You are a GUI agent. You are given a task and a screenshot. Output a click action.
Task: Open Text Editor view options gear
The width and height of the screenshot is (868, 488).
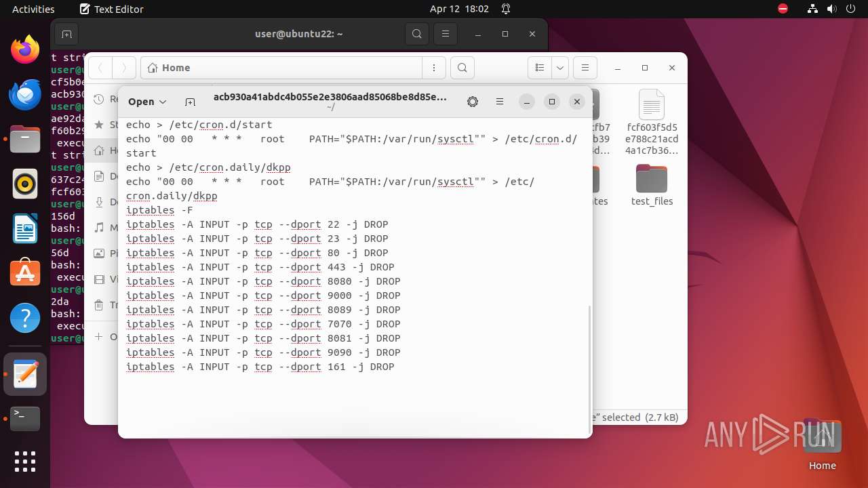(x=473, y=102)
